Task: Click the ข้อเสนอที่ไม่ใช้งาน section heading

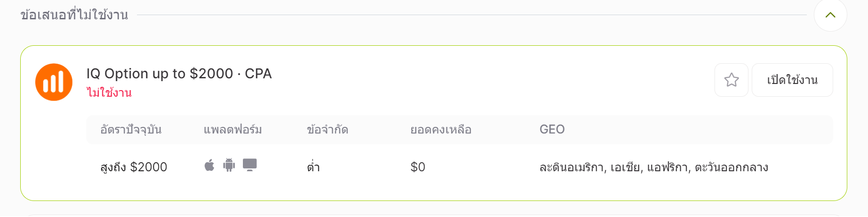Action: point(74,15)
